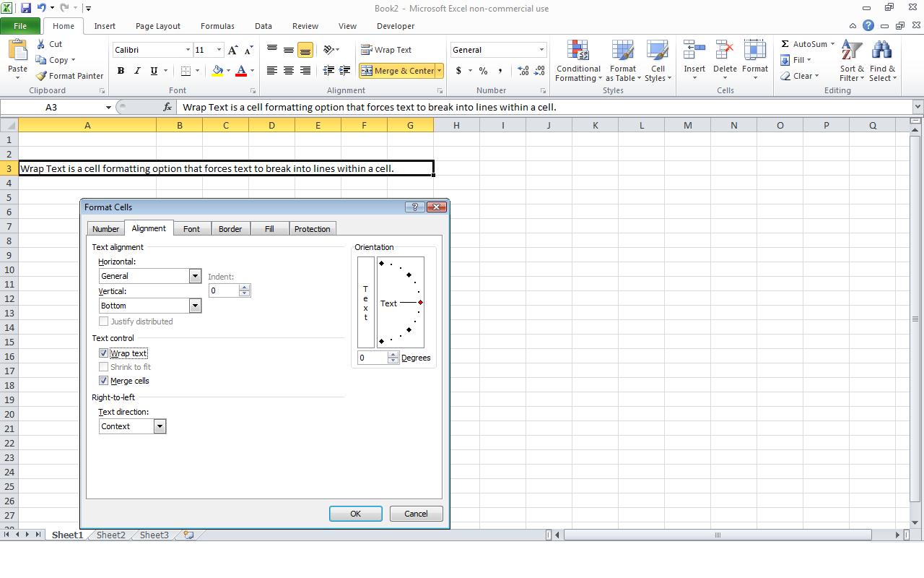Open the Vertical alignment dropdown
Viewport: 924px width, 578px height.
(194, 306)
